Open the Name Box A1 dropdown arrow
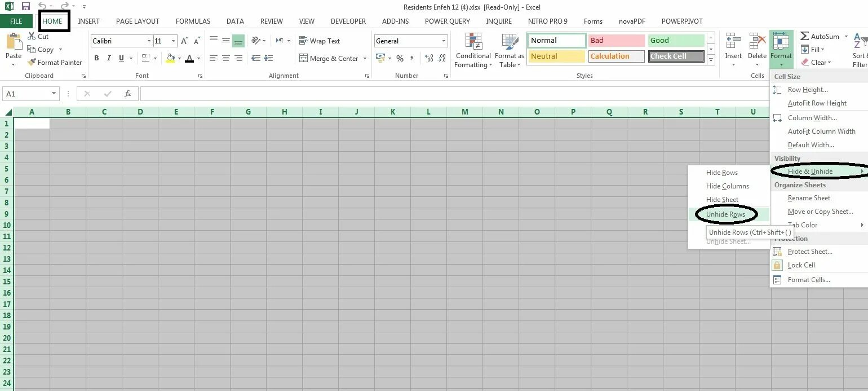This screenshot has height=391, width=868. 54,94
